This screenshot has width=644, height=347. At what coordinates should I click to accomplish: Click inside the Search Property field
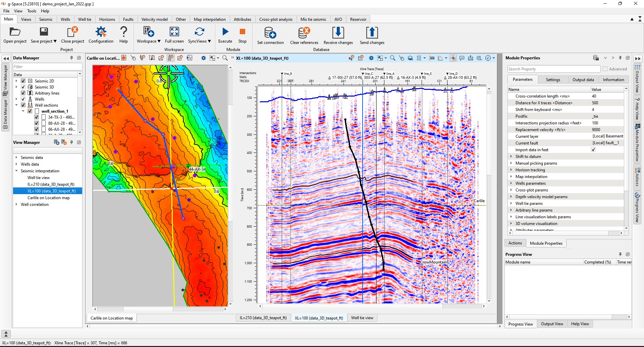pos(553,69)
